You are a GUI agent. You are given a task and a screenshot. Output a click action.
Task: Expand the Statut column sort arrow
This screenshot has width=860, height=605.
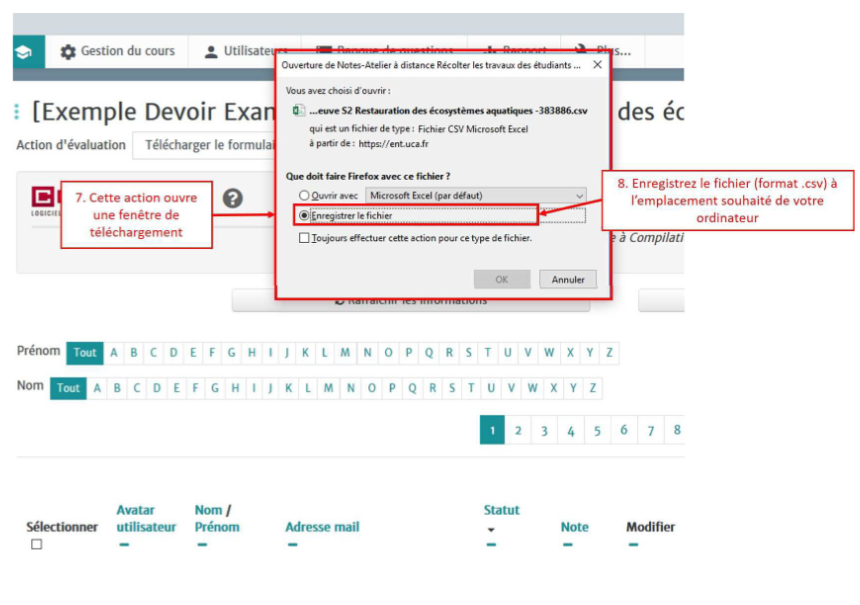[x=491, y=530]
